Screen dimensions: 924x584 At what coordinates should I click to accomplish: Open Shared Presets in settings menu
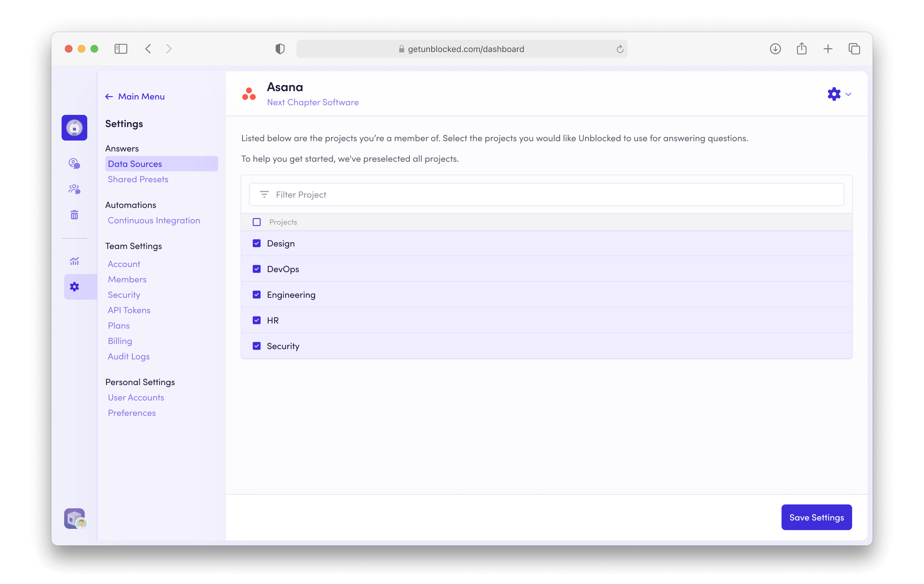138,179
